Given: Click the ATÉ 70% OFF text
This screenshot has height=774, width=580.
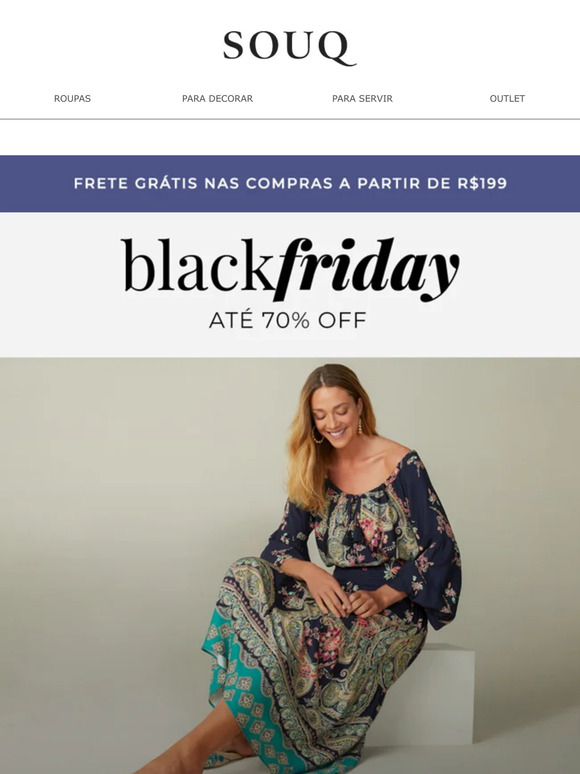Looking at the screenshot, I should coord(287,320).
